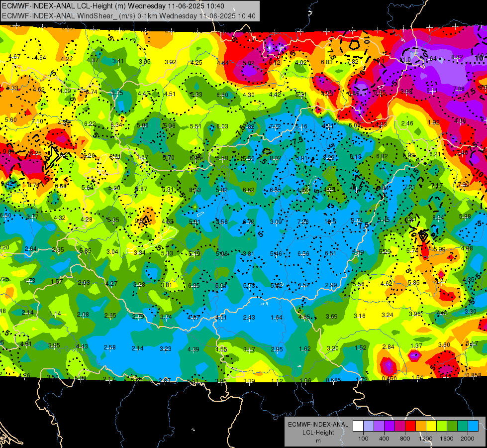Click the red legend color swatch
The width and height of the screenshot is (487, 448).
pyautogui.click(x=410, y=426)
